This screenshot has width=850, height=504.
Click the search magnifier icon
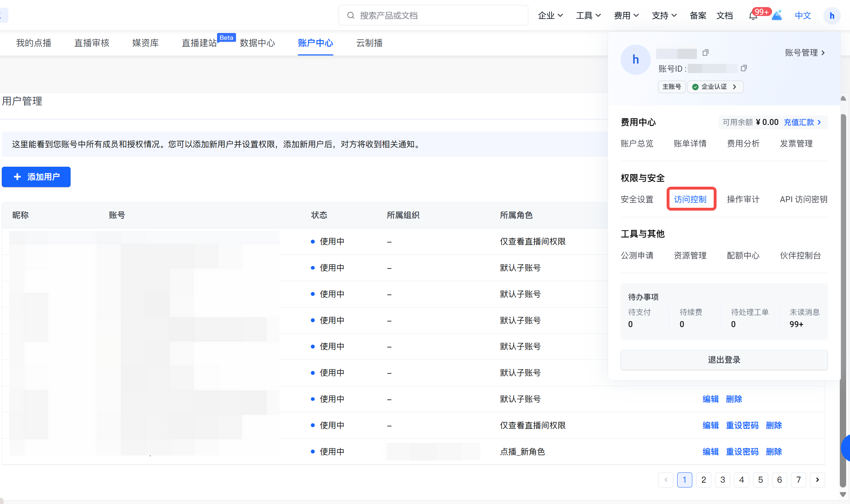point(351,15)
